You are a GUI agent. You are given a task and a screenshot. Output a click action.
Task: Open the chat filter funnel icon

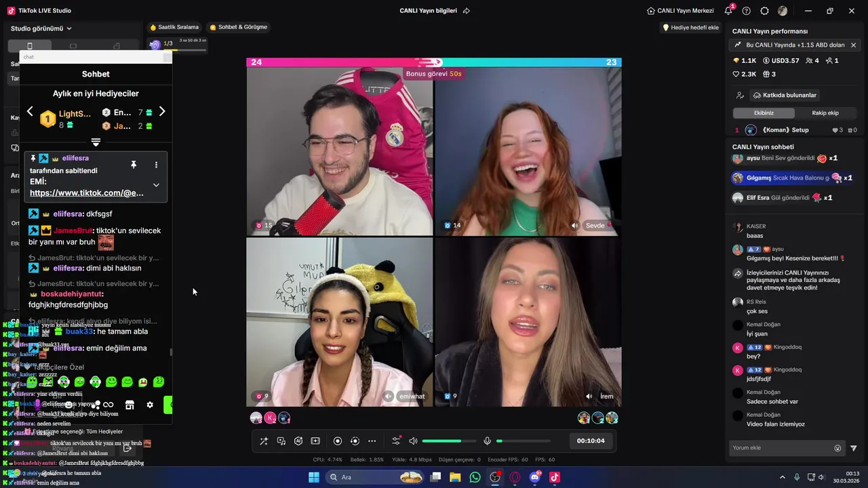854,448
